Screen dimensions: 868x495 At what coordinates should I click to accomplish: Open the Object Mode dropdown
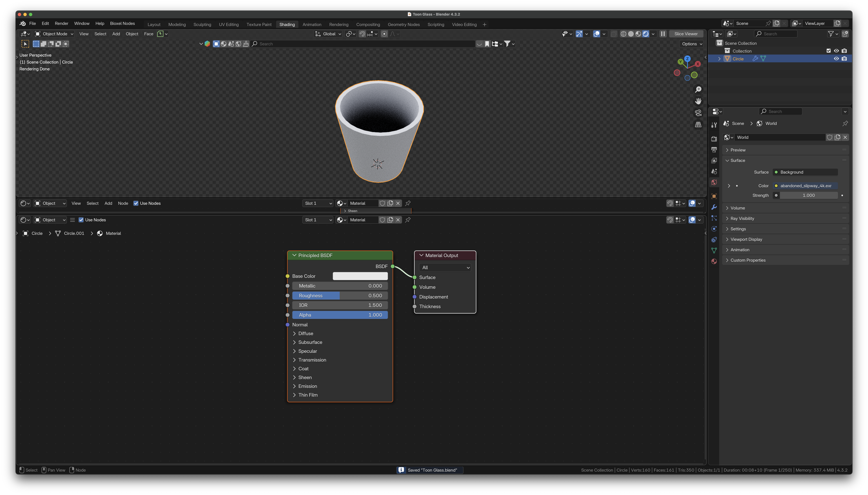click(54, 34)
